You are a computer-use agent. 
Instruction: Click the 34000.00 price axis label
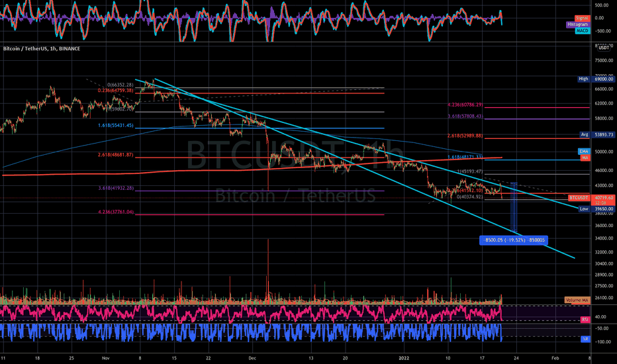click(x=604, y=238)
